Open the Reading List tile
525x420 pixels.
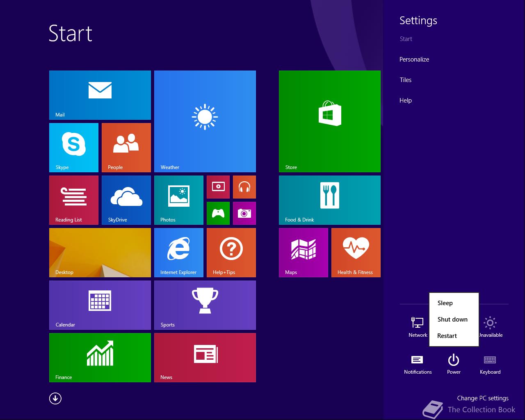point(74,200)
